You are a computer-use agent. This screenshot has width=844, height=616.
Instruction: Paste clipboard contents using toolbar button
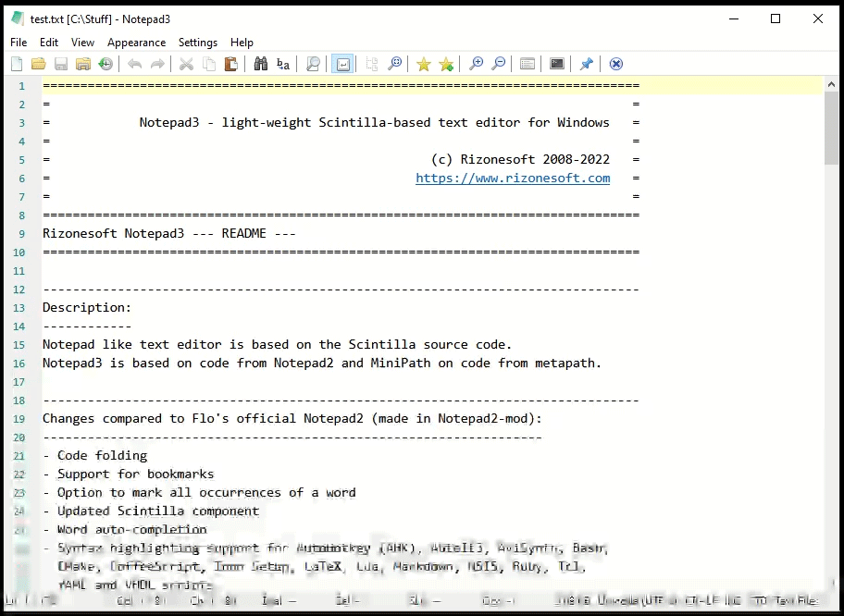(x=230, y=63)
